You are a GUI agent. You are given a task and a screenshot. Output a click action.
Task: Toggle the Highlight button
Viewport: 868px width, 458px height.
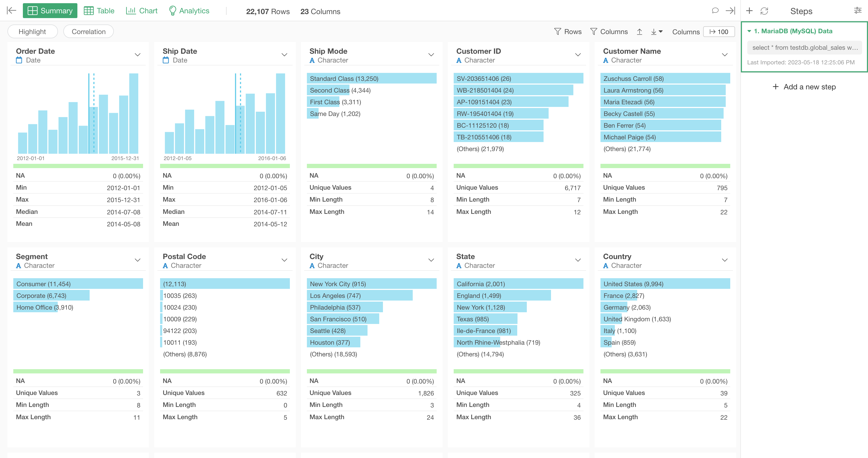(32, 31)
